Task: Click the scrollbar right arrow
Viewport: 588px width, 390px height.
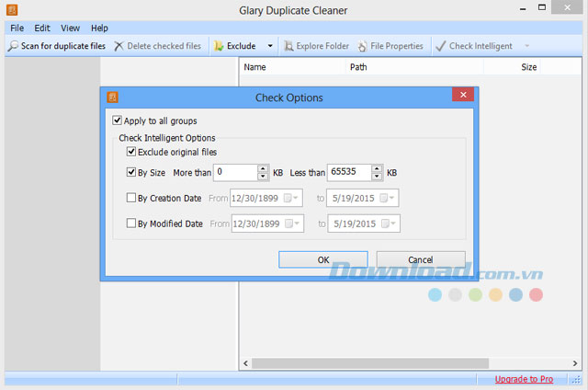Action: tap(575, 363)
